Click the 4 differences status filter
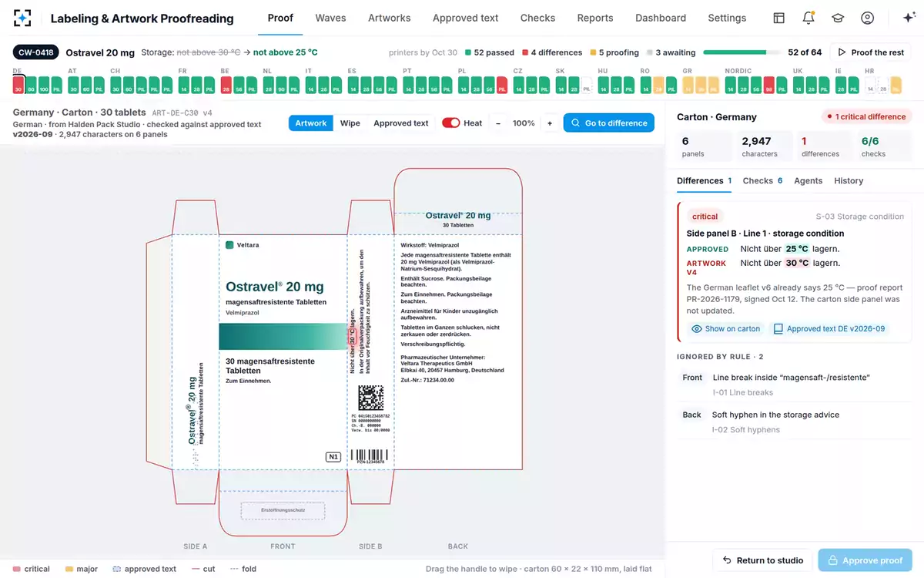This screenshot has width=924, height=578. (x=552, y=52)
